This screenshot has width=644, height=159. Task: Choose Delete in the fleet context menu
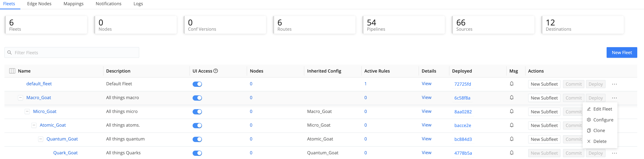click(599, 141)
